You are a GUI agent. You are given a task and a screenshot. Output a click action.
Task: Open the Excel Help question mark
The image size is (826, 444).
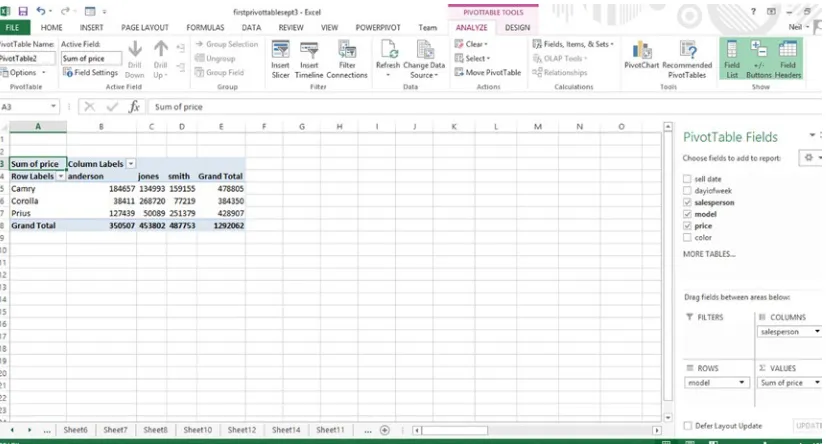point(753,11)
